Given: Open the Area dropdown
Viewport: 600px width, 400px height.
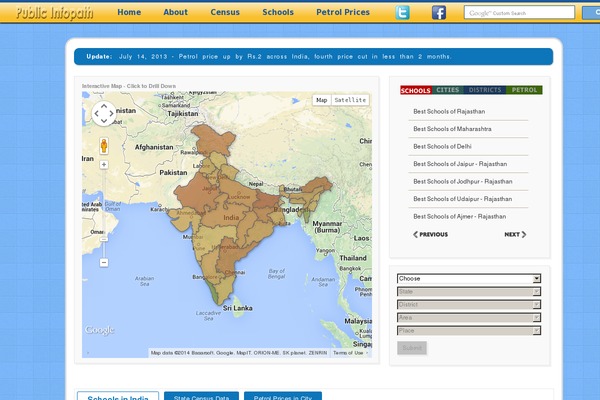Looking at the screenshot, I should point(469,318).
